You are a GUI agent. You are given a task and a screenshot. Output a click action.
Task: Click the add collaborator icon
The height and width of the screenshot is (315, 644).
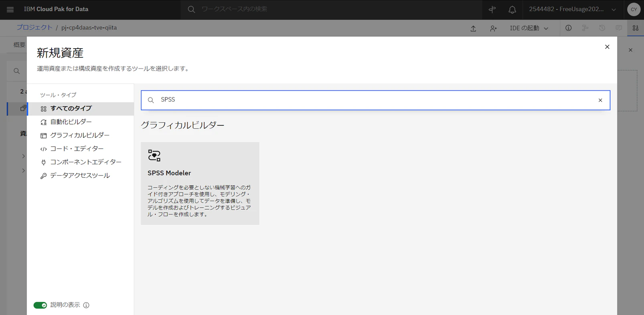(x=493, y=28)
